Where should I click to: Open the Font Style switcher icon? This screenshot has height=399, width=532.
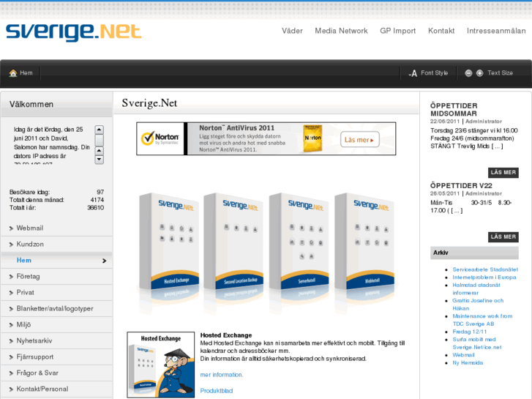(x=413, y=73)
